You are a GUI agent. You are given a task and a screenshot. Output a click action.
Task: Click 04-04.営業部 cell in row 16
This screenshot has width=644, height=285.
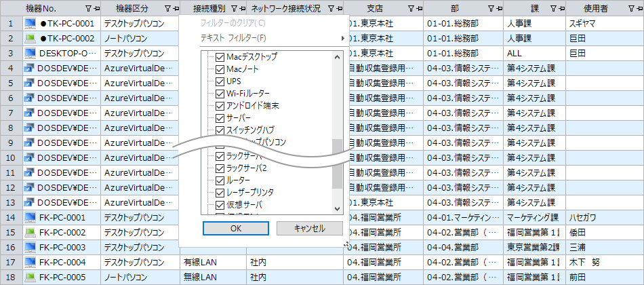pos(464,248)
